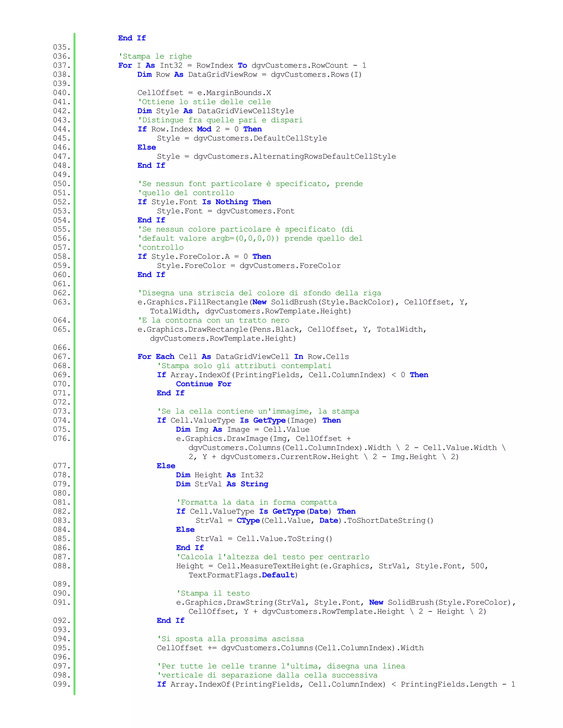Click line number 076.
563x728 pixels.
pos(62,439)
